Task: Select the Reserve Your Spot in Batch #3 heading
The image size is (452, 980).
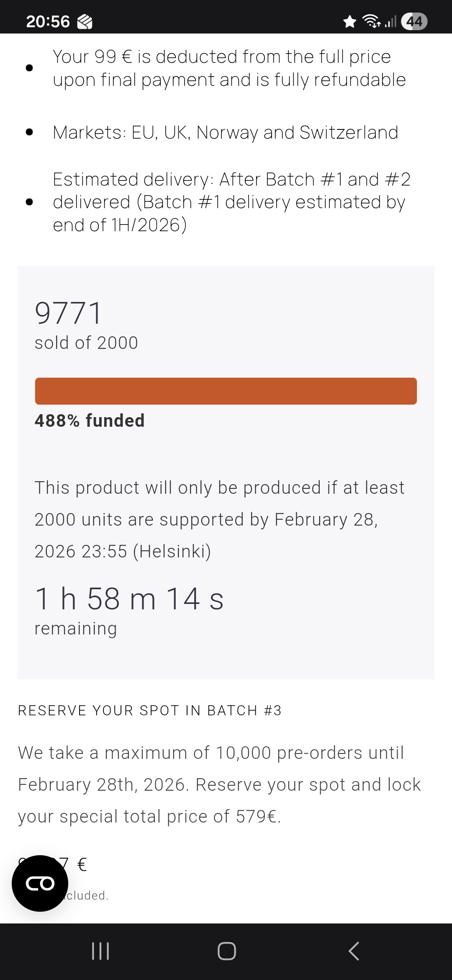Action: tap(149, 711)
